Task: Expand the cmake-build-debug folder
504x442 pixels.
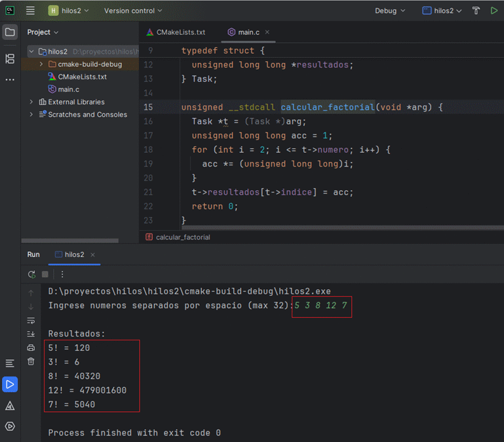Action: pos(41,64)
